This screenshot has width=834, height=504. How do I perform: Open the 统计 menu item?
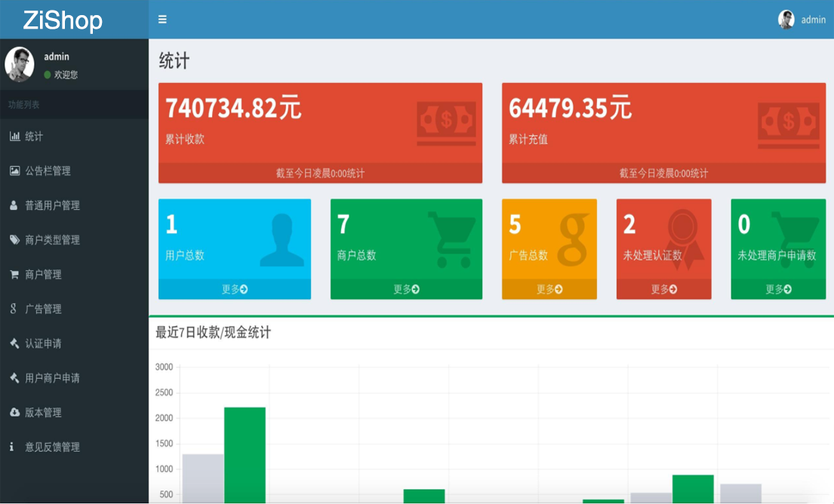pos(74,137)
